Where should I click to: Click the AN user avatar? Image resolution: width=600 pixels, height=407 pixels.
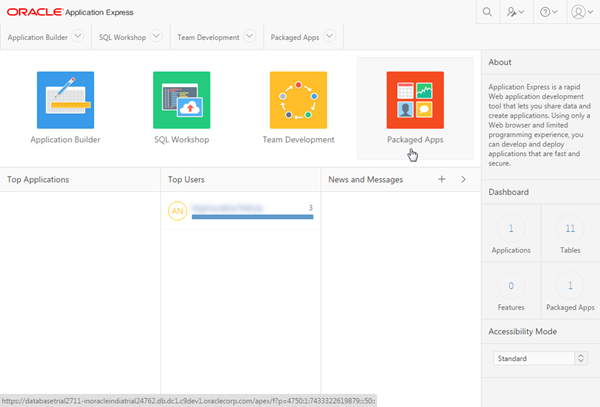[177, 211]
